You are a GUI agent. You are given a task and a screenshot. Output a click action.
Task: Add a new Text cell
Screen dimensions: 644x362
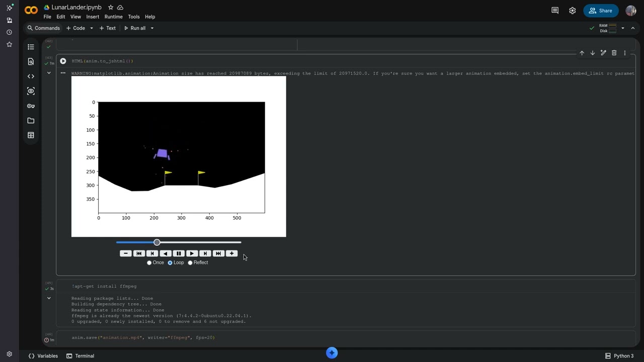[x=108, y=28]
